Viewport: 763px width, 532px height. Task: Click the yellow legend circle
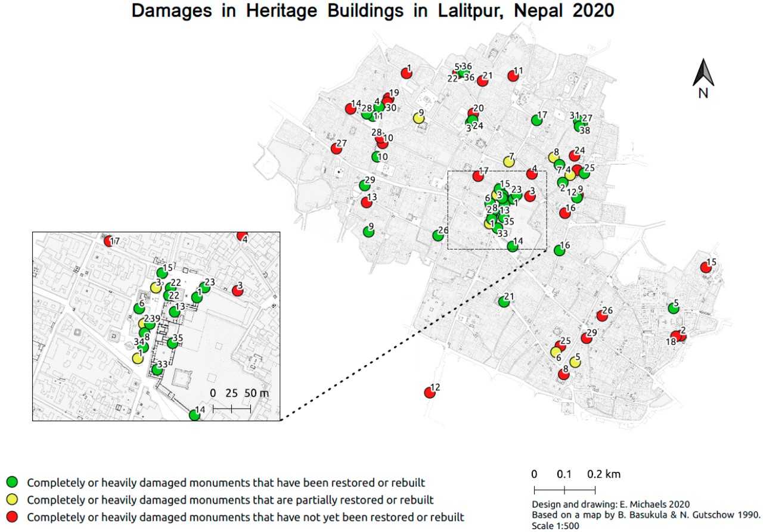point(12,499)
